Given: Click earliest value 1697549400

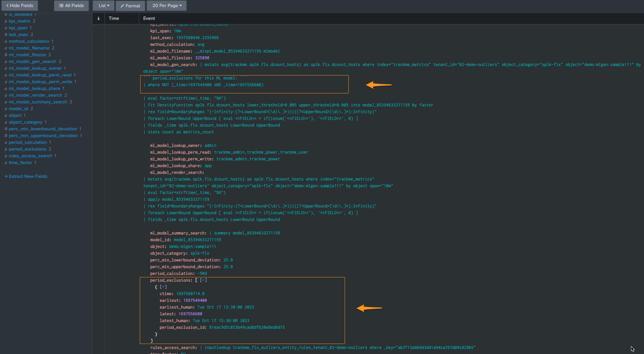Looking at the screenshot, I should [x=195, y=300].
